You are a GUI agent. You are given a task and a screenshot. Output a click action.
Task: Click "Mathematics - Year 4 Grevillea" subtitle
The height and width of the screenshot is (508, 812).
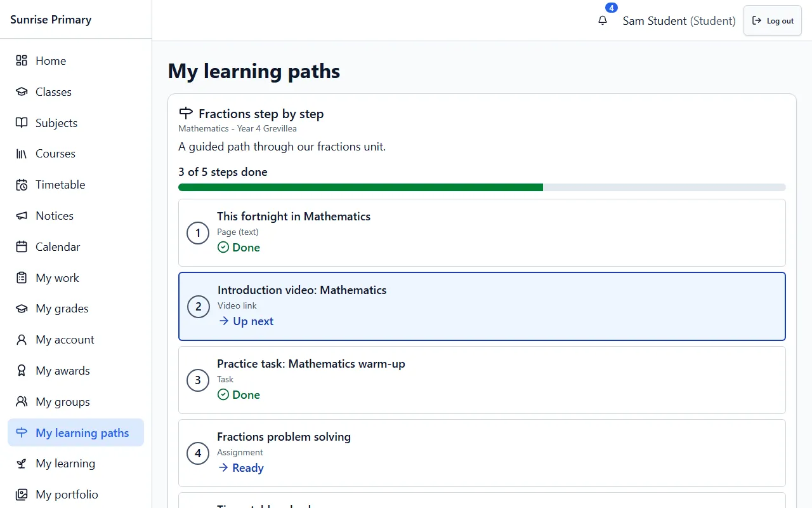(237, 128)
